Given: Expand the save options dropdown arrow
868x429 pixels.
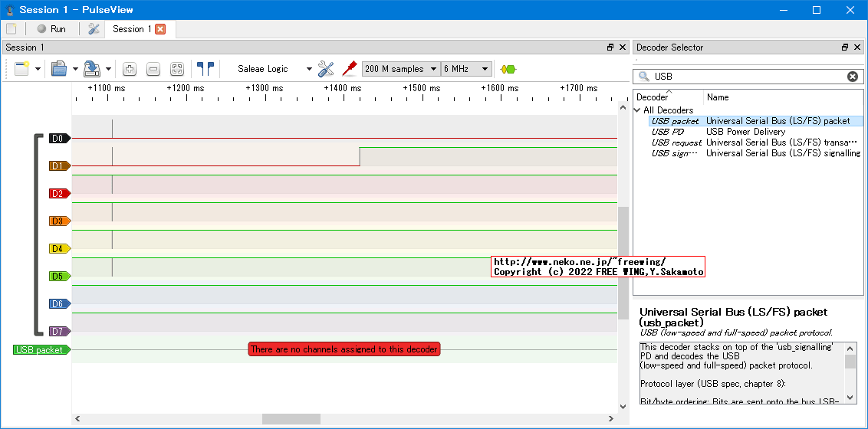Looking at the screenshot, I should (x=108, y=69).
